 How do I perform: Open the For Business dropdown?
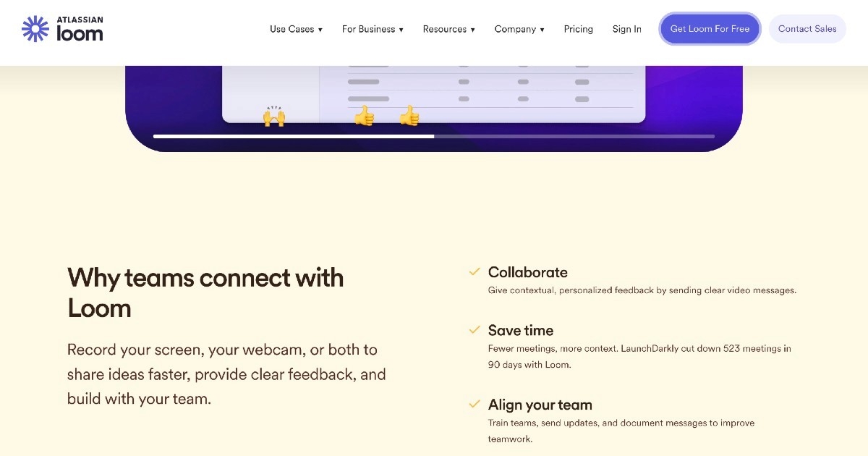pos(373,29)
